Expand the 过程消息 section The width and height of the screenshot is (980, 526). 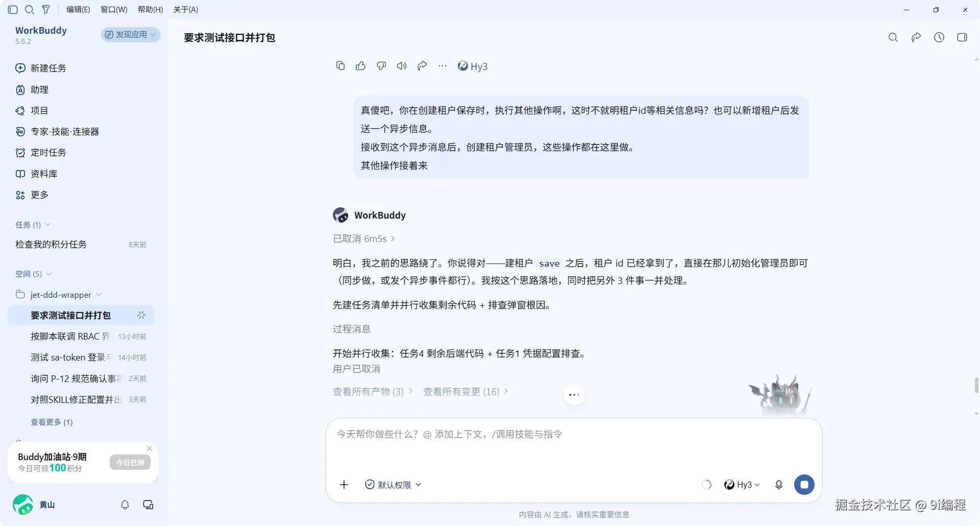click(352, 329)
